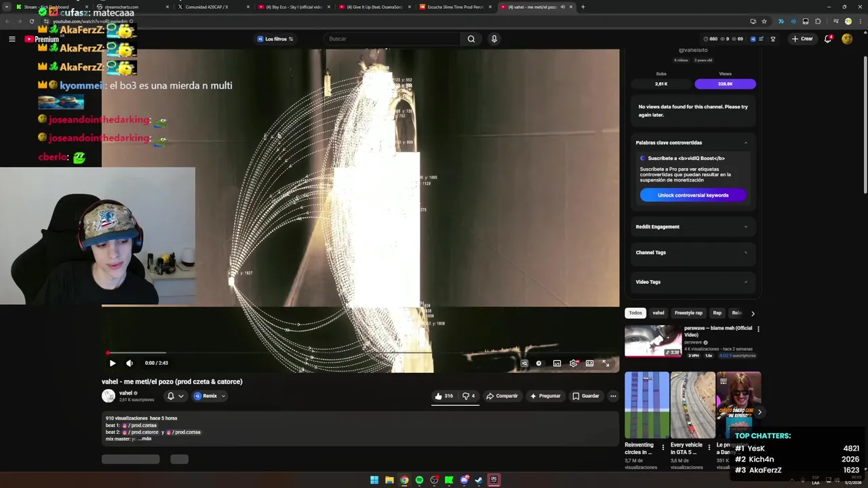Expand description with ...más
The image size is (868, 488).
point(145,439)
